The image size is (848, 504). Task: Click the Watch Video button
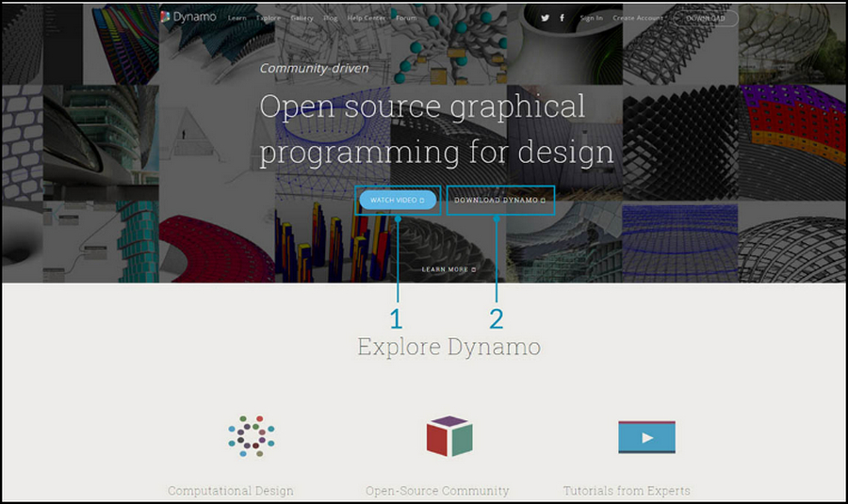pos(398,200)
